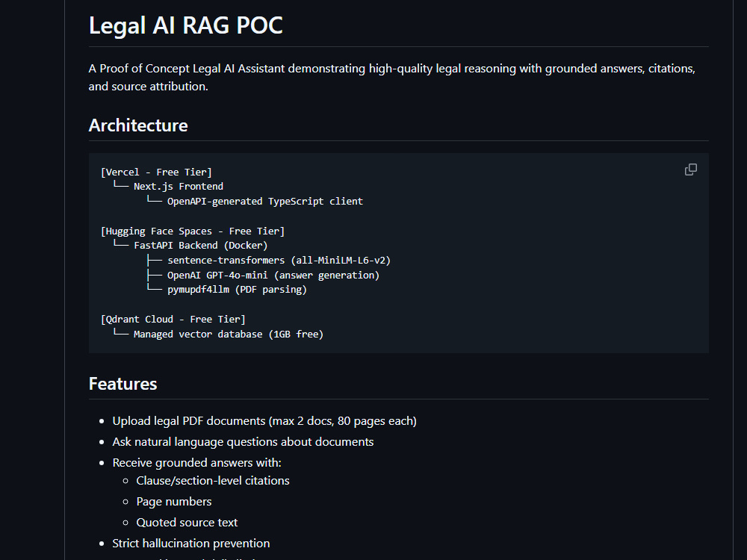747x560 pixels.
Task: Select the [Qdrant Cloud - Free Tier] line
Action: tap(173, 319)
